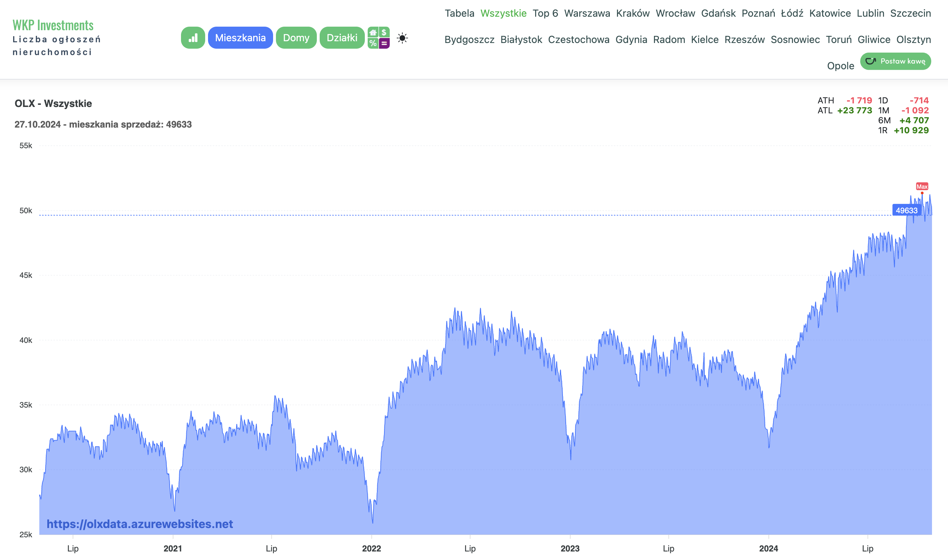Select the Mieszkania category
The height and width of the screenshot is (560, 948).
coord(240,38)
